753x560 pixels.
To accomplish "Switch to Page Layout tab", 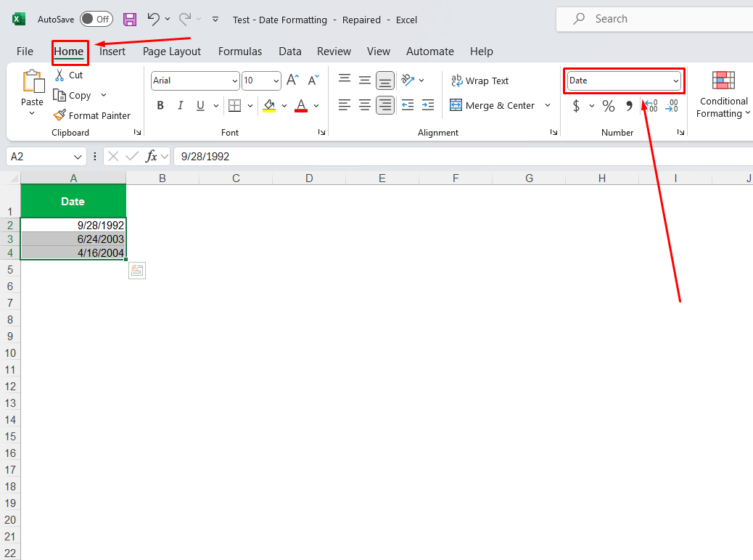I will (171, 52).
